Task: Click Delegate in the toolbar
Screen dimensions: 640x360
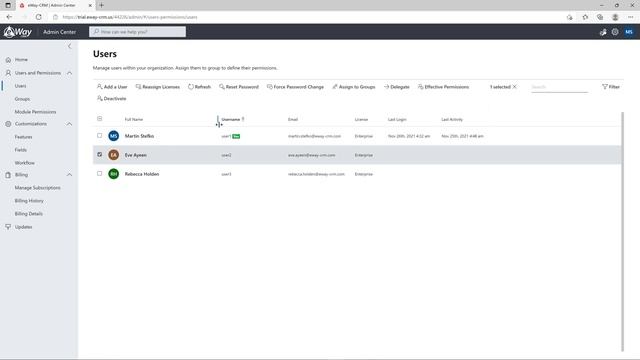Action: pos(397,87)
